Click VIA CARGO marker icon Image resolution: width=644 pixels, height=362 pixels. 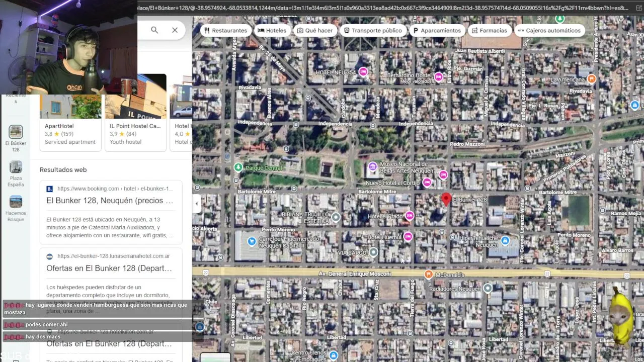[373, 252]
